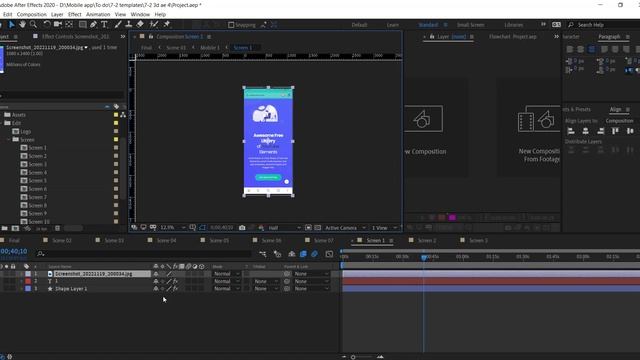The image size is (640, 360).
Task: Click the New Composition icon in Layer panel
Action: pyautogui.click(x=424, y=119)
